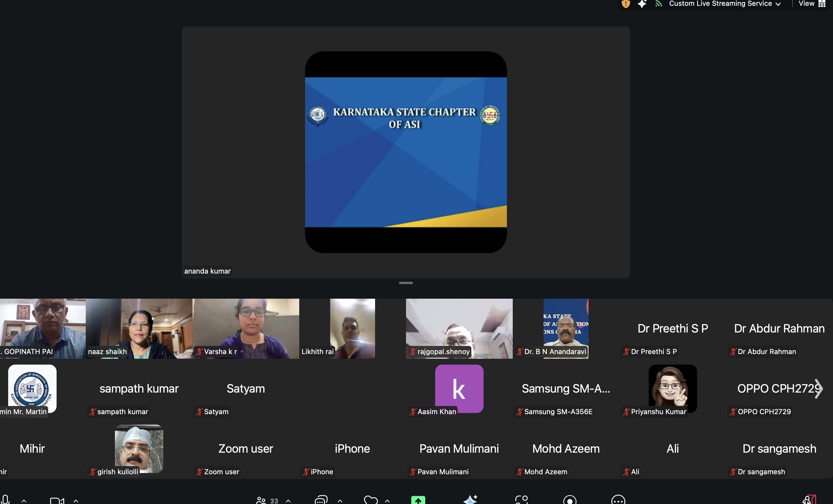The height and width of the screenshot is (504, 833).
Task: Select Varsha k r's video tile
Action: 246,329
